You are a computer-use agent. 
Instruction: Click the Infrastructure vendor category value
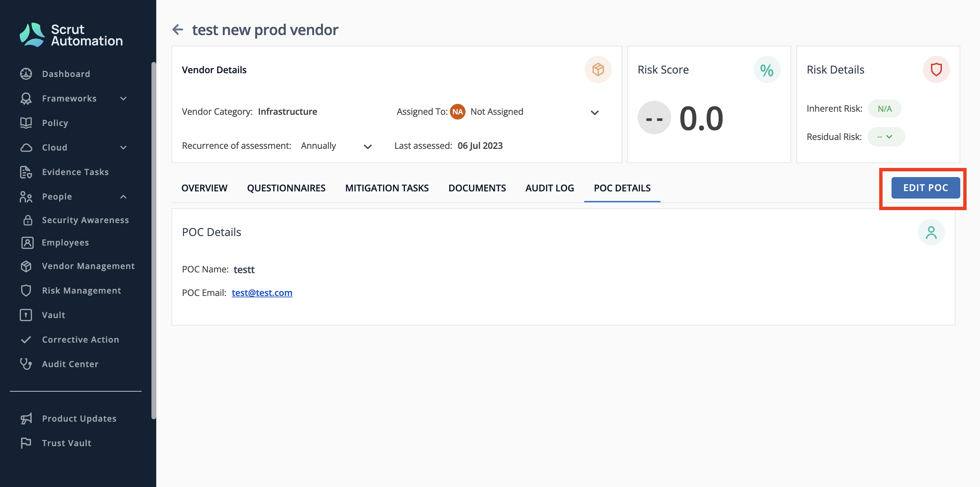click(287, 112)
